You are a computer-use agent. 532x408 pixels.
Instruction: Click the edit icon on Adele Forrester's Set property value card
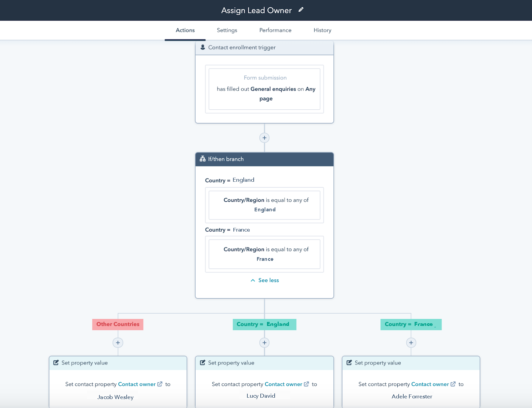pos(349,362)
